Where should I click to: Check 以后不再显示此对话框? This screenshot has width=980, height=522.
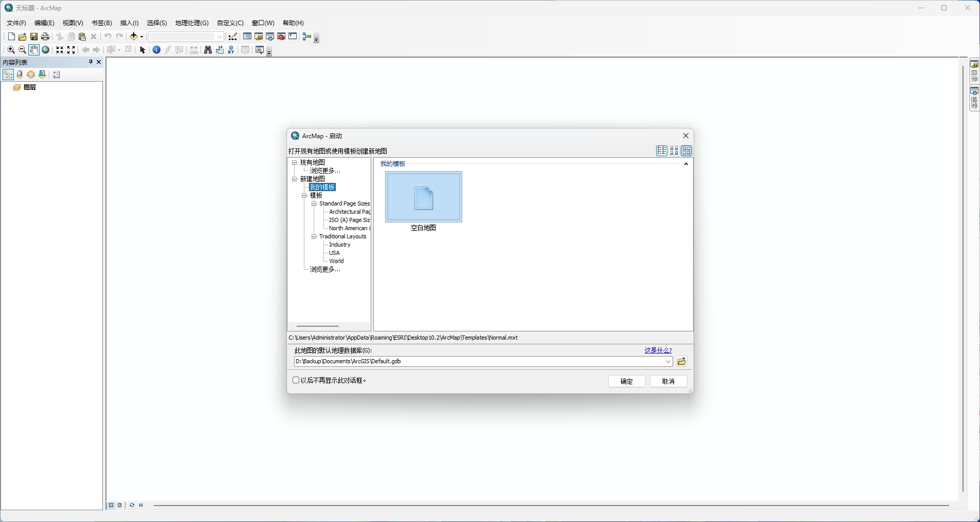295,380
